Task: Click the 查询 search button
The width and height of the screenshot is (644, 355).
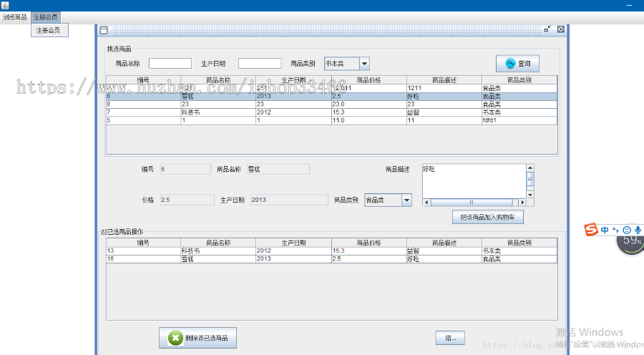Action: (517, 63)
